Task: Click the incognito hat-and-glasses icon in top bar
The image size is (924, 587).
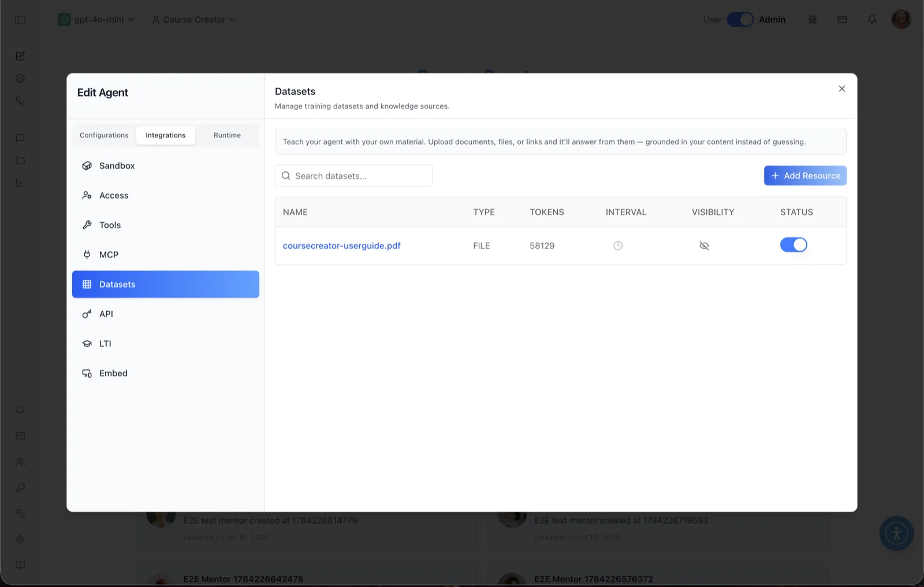Action: [813, 20]
